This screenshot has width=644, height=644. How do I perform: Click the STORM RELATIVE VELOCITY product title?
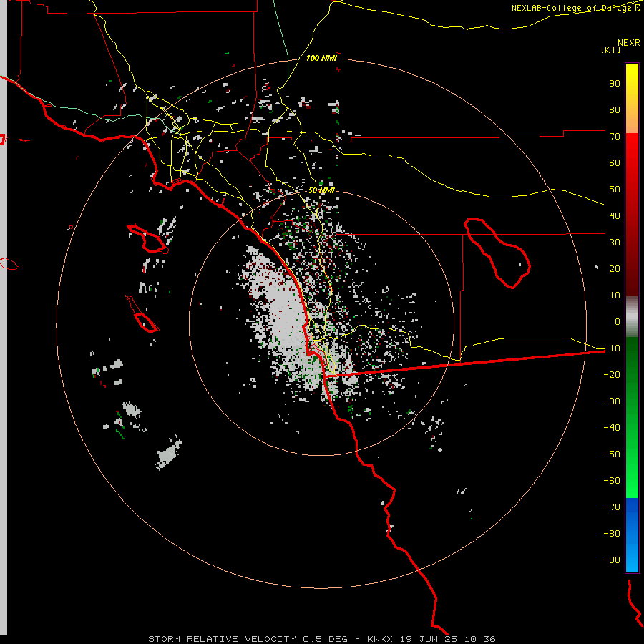click(x=222, y=639)
